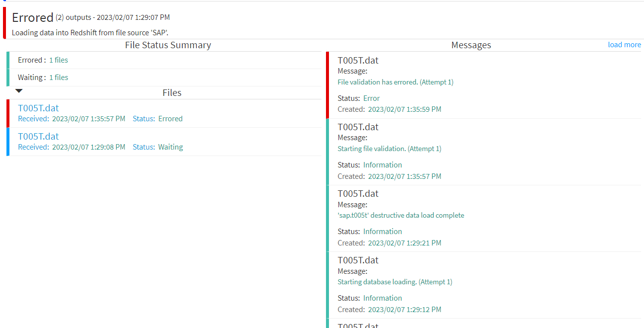Open the Waiting "1 files" count link
644x328 pixels.
point(58,78)
